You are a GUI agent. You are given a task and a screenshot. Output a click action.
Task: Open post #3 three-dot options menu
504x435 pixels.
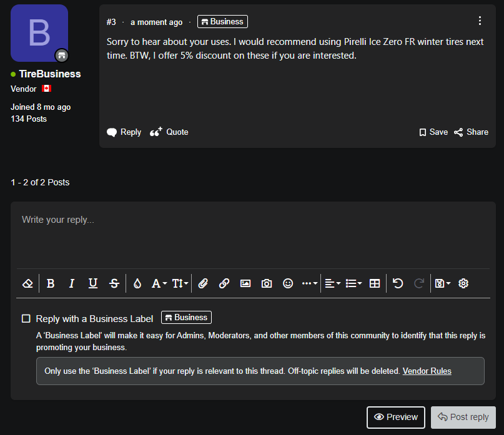[x=480, y=21]
